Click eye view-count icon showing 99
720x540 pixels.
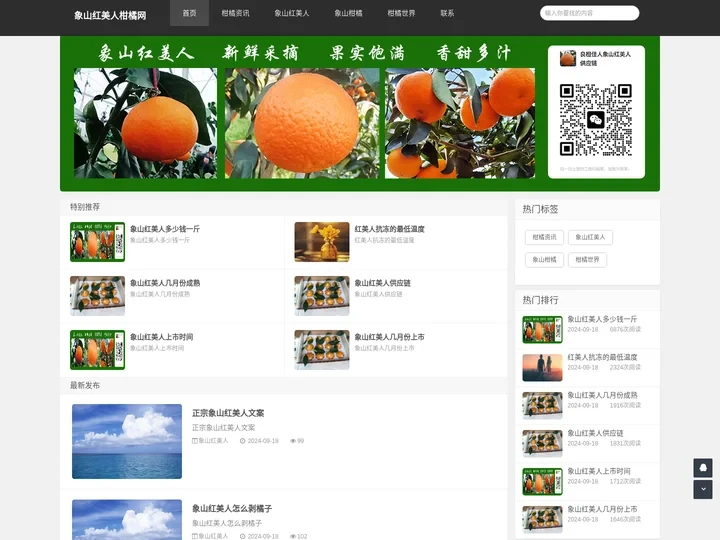(x=292, y=441)
